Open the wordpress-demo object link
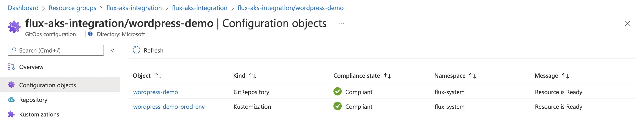Screen dimensions: 644x132 pos(156,92)
